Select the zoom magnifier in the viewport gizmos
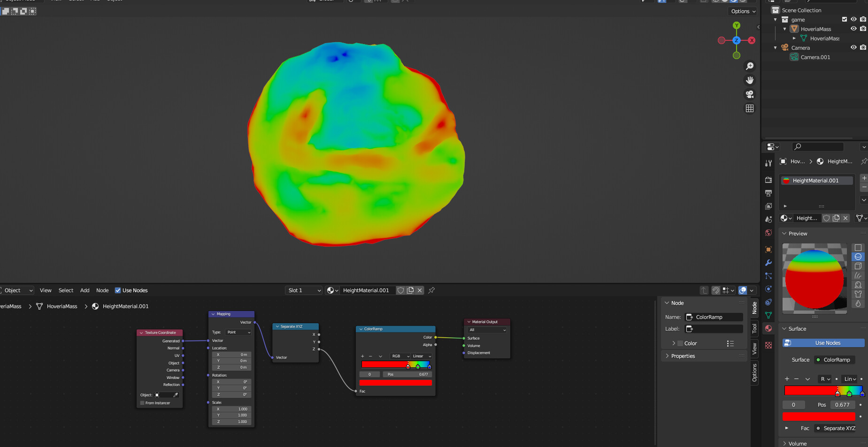The height and width of the screenshot is (447, 868). pos(750,66)
